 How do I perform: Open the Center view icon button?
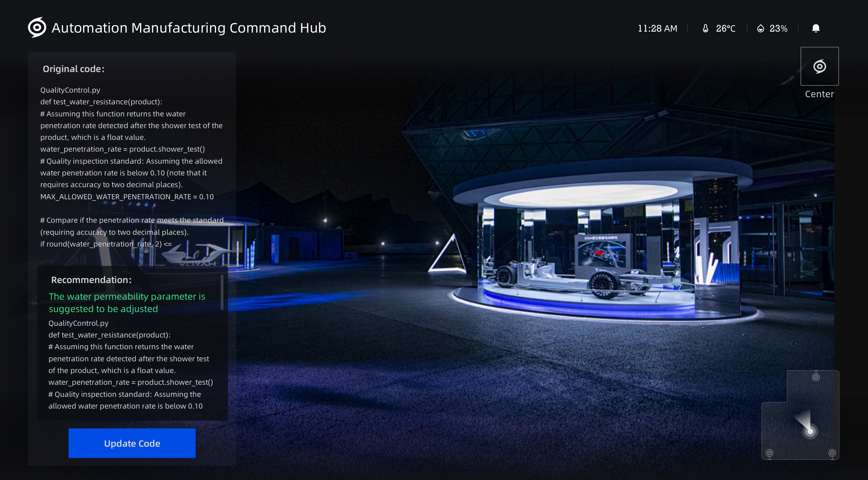(x=819, y=66)
